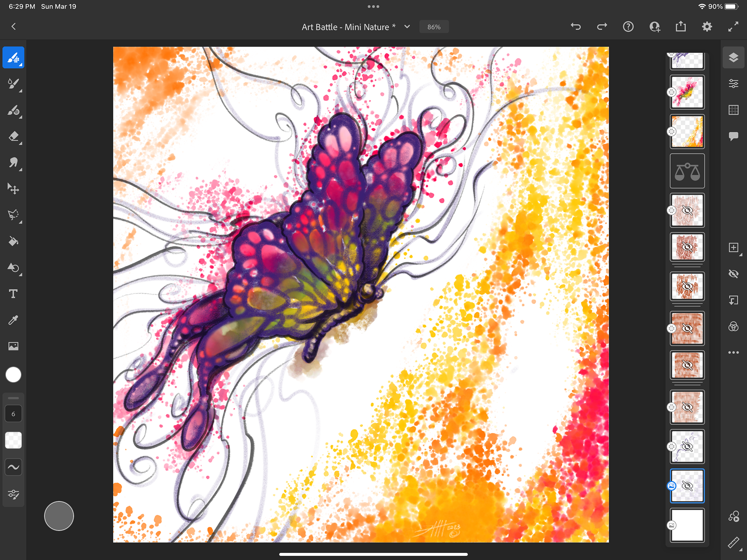Select the pixel brush tool
This screenshot has width=747, height=560.
pyautogui.click(x=14, y=58)
